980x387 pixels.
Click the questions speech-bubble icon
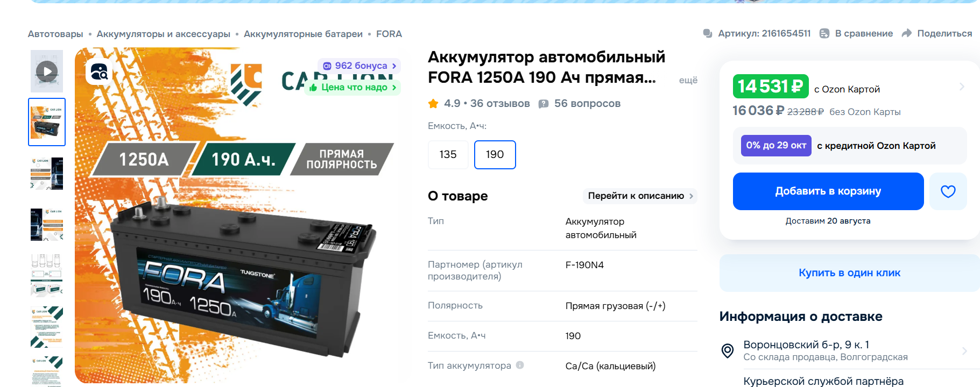(x=544, y=104)
